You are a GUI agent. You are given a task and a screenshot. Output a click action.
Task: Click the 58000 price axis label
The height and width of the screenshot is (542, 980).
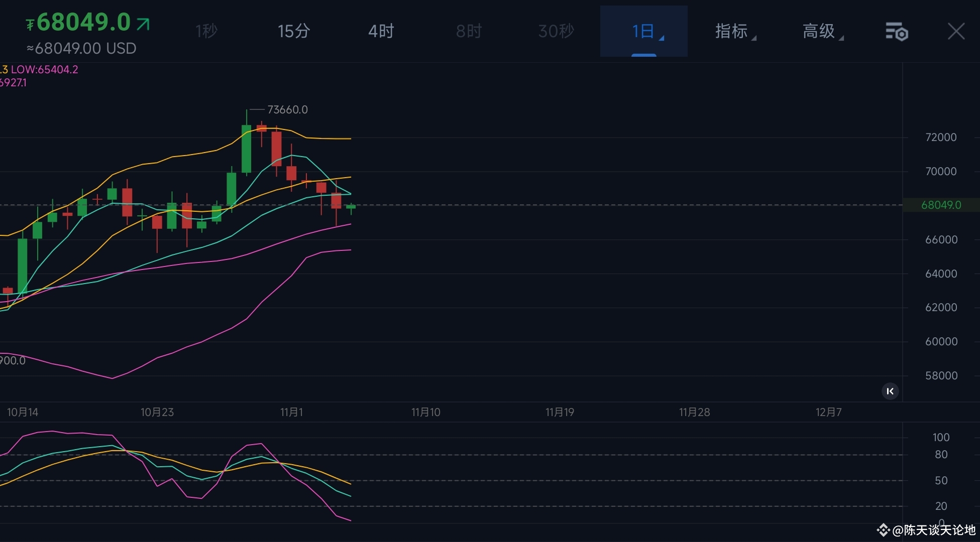pos(941,376)
